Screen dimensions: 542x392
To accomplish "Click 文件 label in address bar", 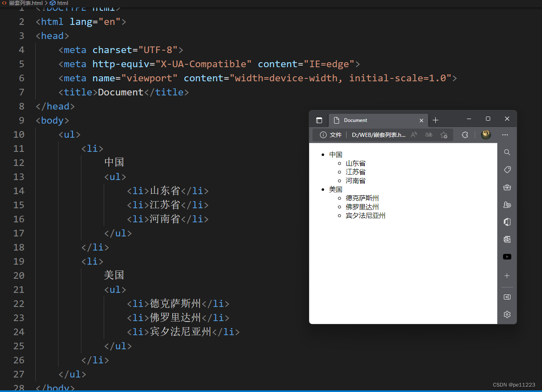I will click(336, 135).
